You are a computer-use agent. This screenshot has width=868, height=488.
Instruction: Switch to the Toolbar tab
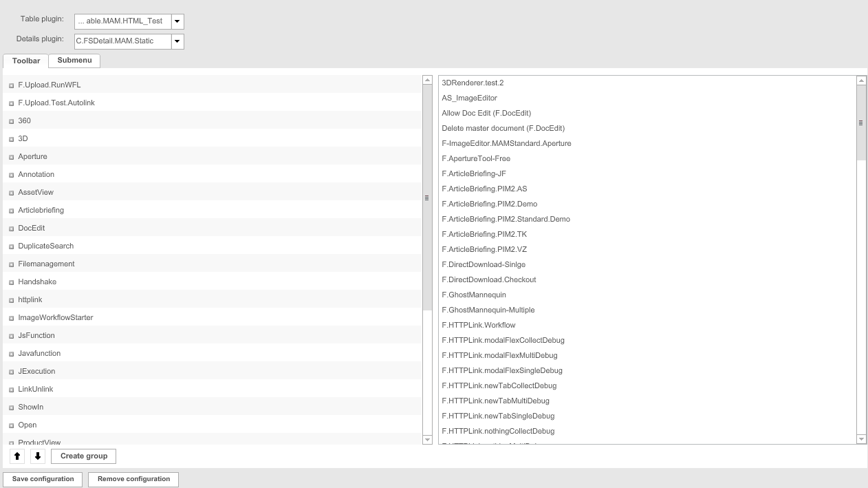25,61
